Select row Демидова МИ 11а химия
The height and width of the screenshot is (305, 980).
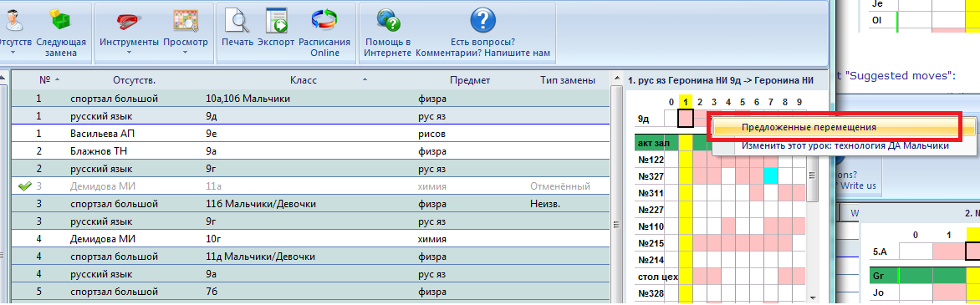(x=310, y=186)
